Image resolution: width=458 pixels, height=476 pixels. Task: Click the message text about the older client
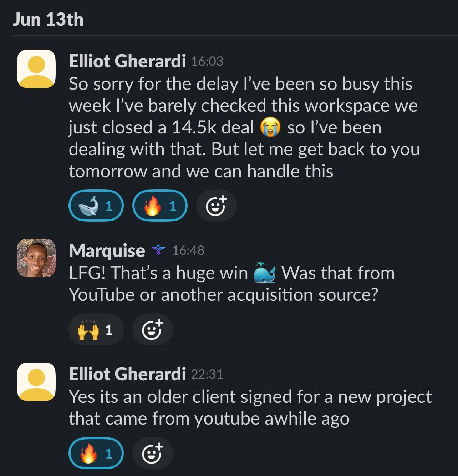(250, 407)
